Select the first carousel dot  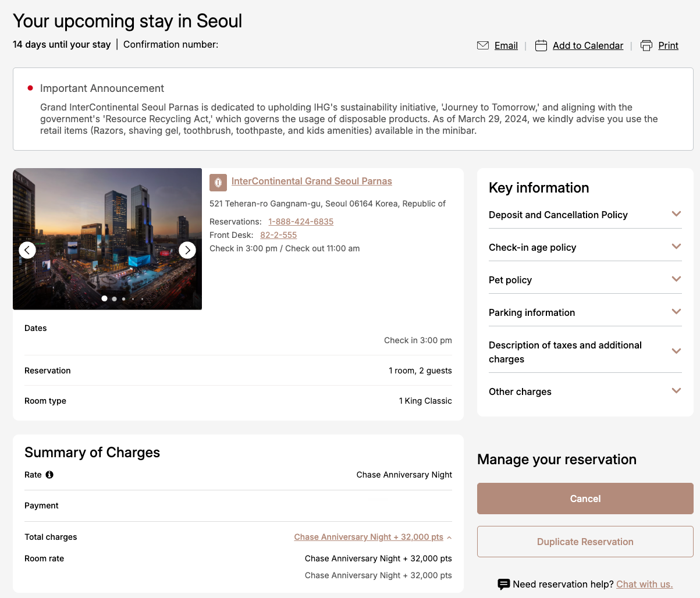(x=104, y=298)
